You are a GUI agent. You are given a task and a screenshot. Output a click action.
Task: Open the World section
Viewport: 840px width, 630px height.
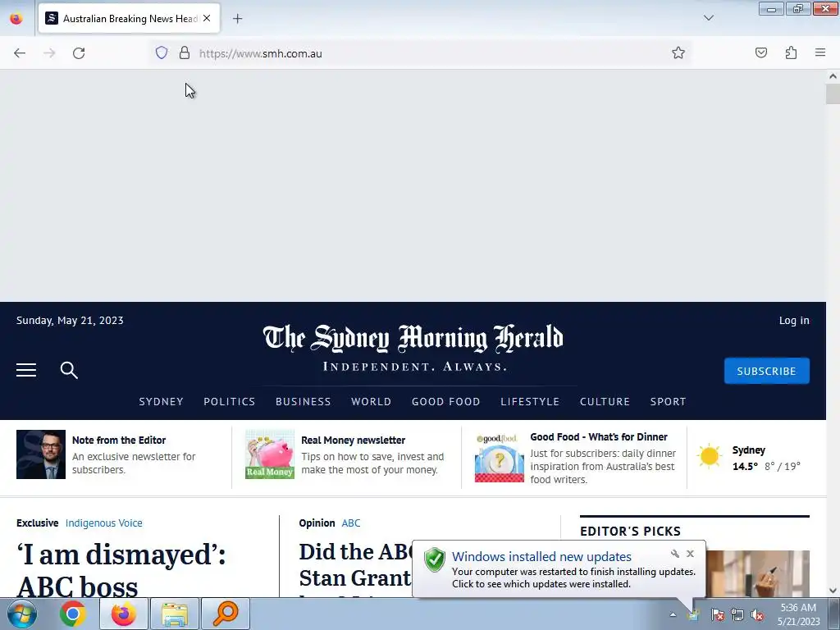pyautogui.click(x=372, y=401)
